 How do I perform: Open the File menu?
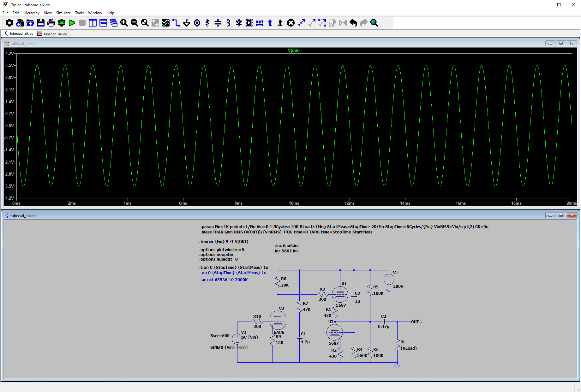5,13
